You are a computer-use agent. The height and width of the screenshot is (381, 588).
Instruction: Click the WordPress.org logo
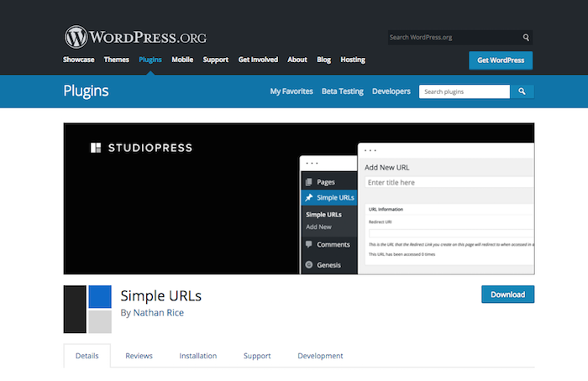pos(135,37)
